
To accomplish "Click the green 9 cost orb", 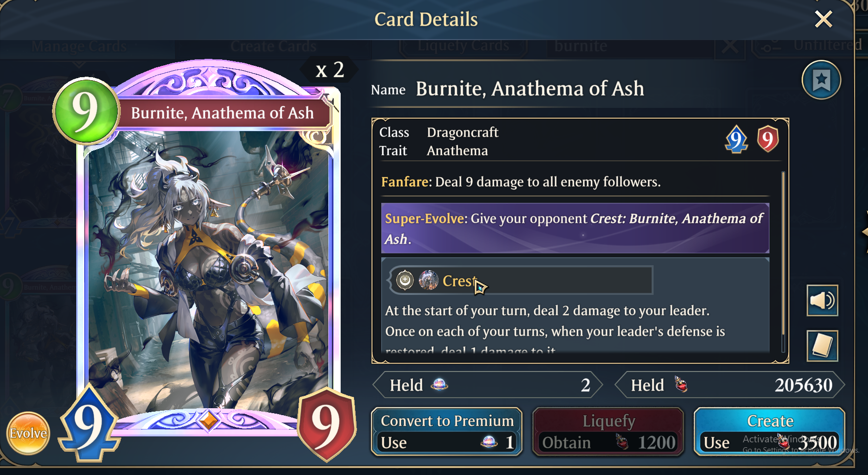I will point(86,110).
